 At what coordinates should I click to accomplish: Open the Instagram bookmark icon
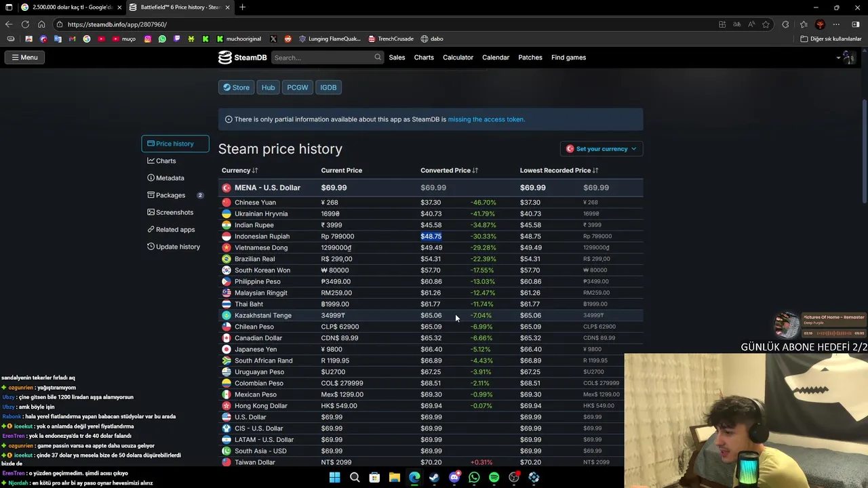148,39
